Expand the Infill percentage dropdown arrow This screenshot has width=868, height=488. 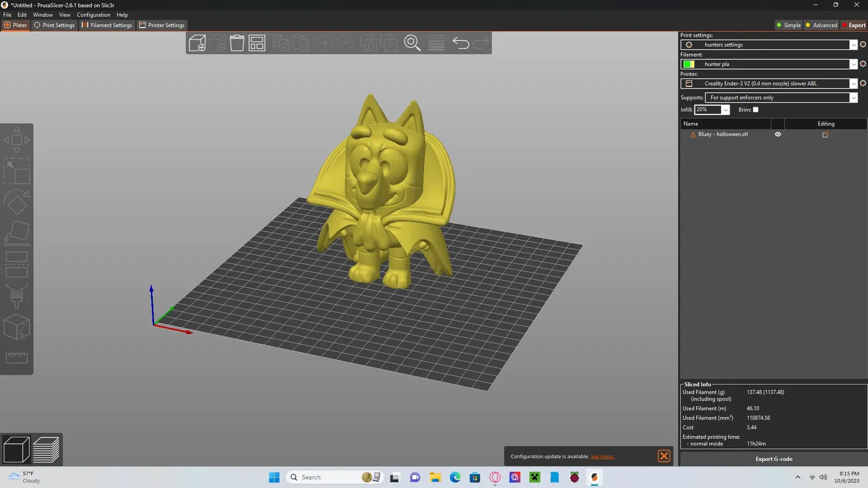pyautogui.click(x=725, y=110)
